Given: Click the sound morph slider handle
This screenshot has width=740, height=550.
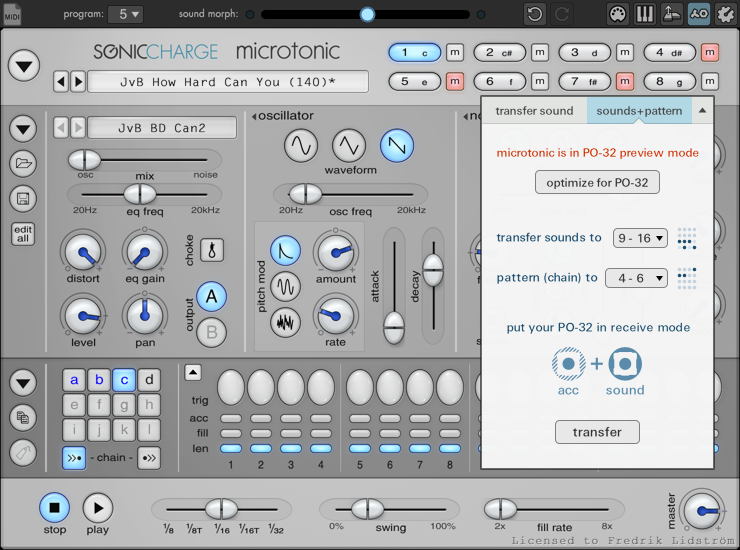Looking at the screenshot, I should tap(367, 14).
